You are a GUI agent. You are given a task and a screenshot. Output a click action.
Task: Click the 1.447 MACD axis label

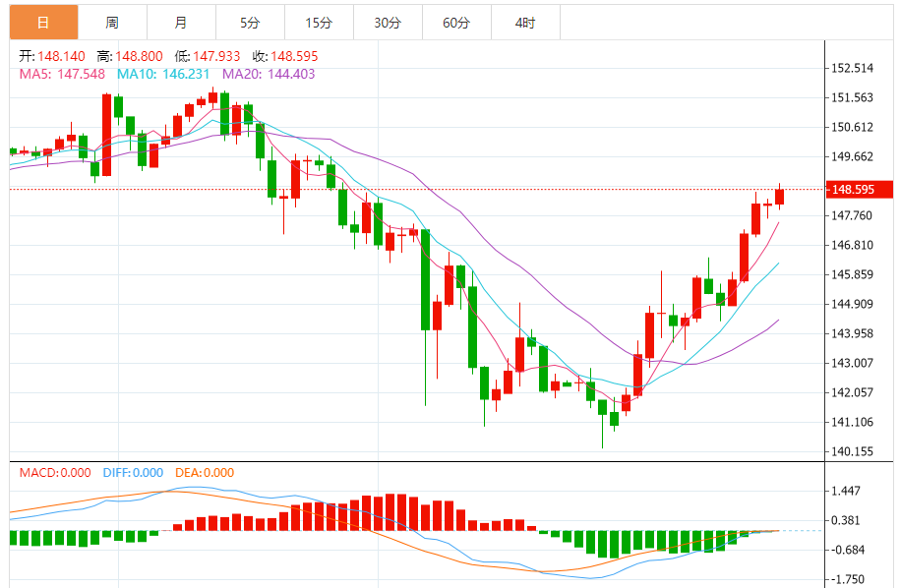[x=846, y=491]
